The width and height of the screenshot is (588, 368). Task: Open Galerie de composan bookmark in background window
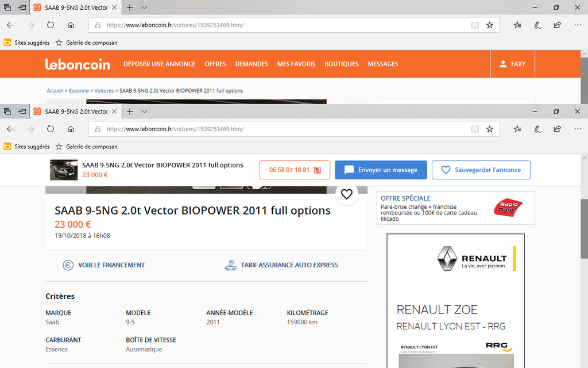(86, 43)
